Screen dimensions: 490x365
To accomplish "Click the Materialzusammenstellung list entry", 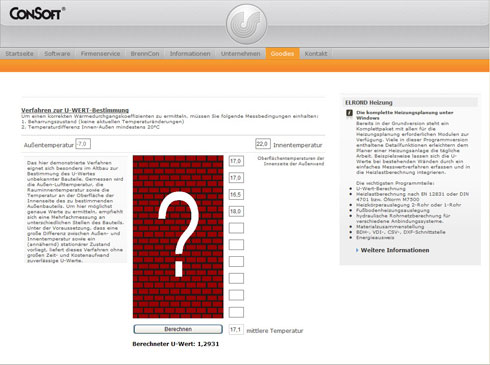I will 390,227.
